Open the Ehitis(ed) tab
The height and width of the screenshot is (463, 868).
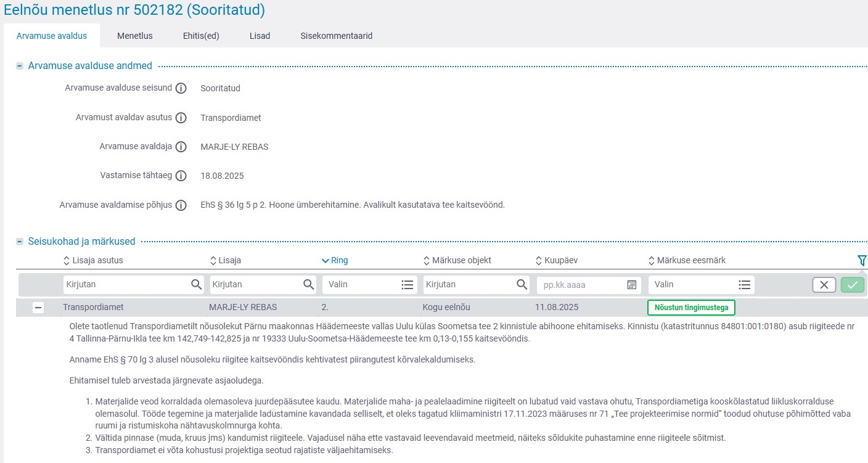pyautogui.click(x=201, y=36)
